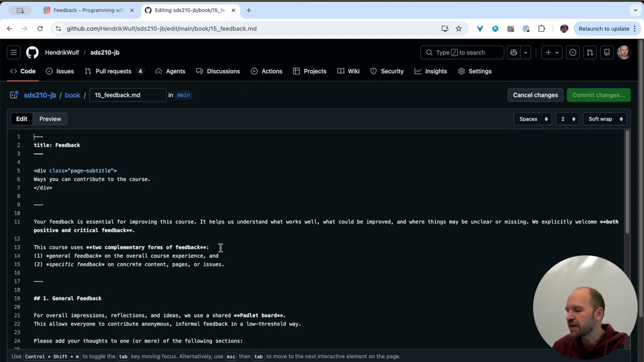Bookmark this page with the star icon

459,29
